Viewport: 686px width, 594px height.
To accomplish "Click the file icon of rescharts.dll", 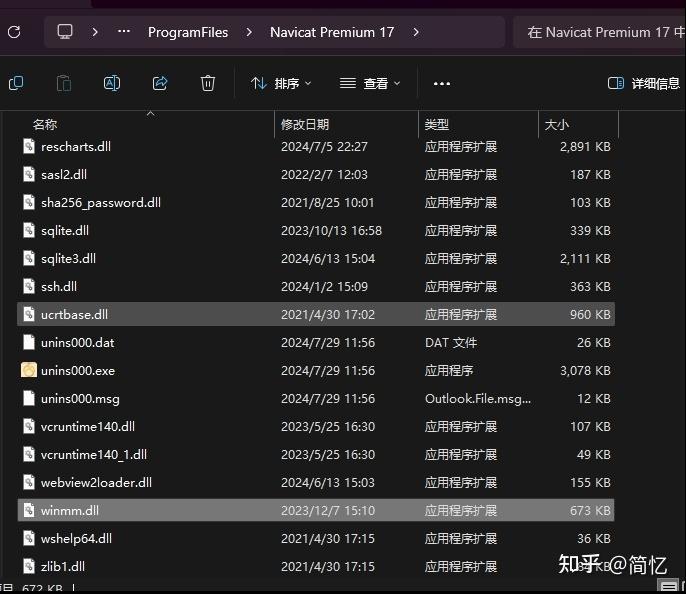I will click(x=29, y=146).
